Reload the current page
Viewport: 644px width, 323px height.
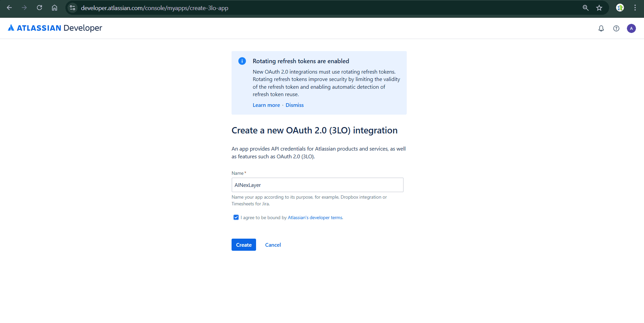coord(39,8)
